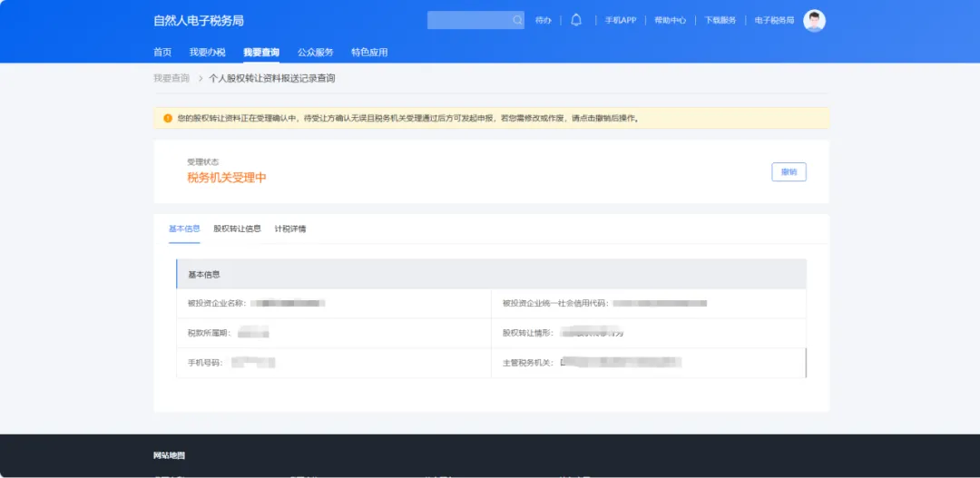Click the search magnifier icon
The height and width of the screenshot is (478, 980).
click(x=517, y=20)
